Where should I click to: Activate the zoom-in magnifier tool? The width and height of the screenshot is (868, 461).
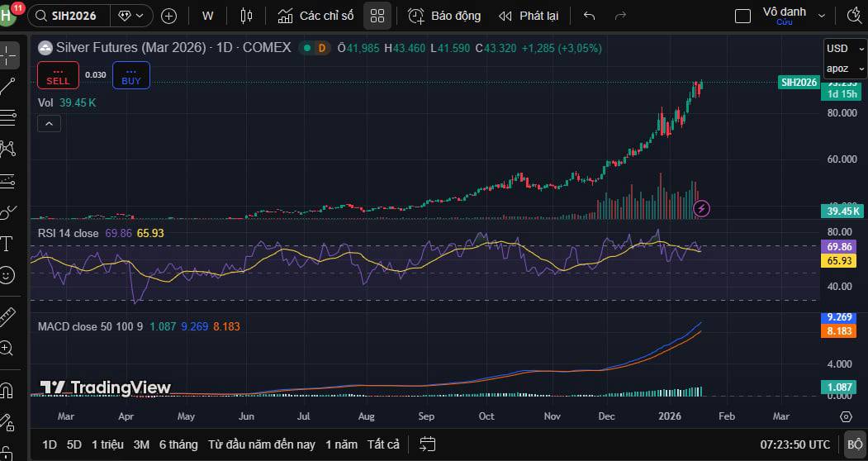pyautogui.click(x=7, y=348)
